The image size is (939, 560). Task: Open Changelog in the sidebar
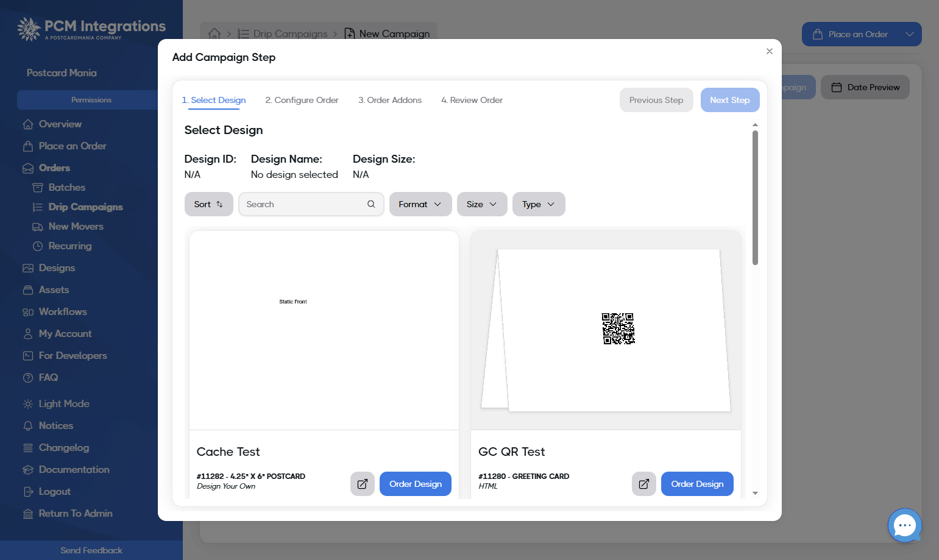coord(63,447)
